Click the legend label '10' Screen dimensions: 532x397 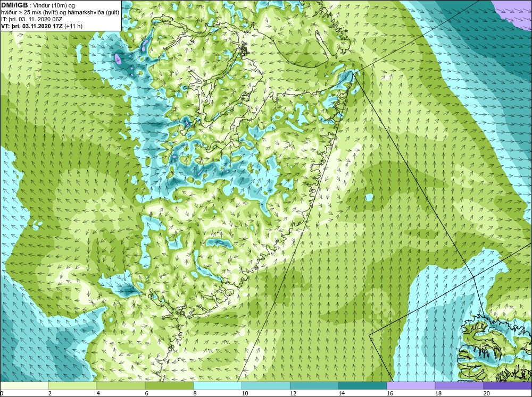(245, 393)
